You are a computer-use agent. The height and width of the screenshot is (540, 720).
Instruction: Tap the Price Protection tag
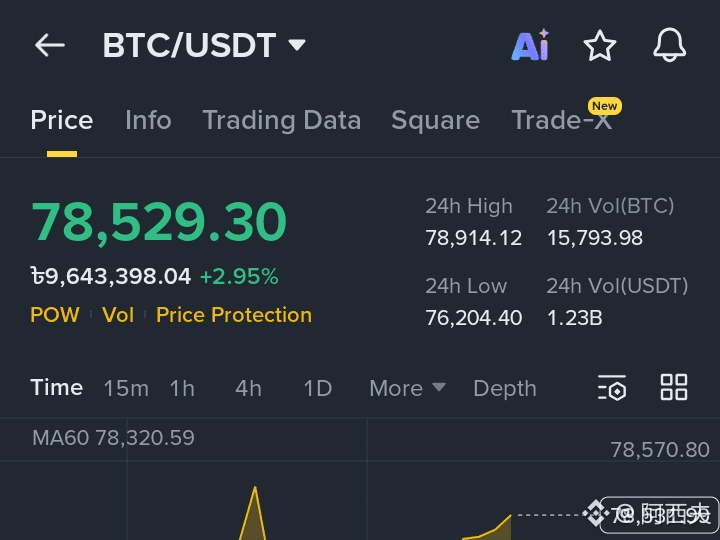point(234,315)
